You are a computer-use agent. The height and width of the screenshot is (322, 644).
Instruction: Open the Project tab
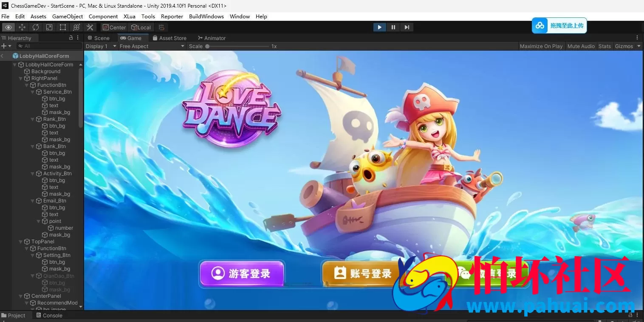click(14, 315)
